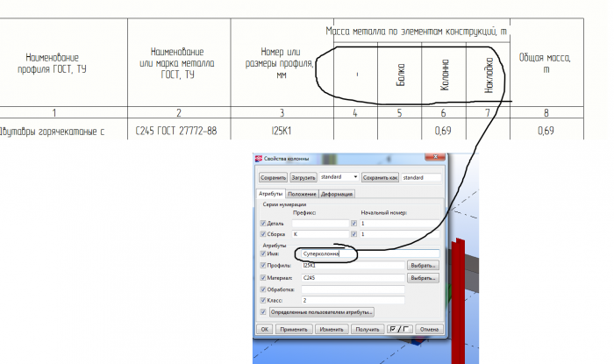614x364 pixels.
Task: Open the standard settings dropdown
Action: [339, 177]
